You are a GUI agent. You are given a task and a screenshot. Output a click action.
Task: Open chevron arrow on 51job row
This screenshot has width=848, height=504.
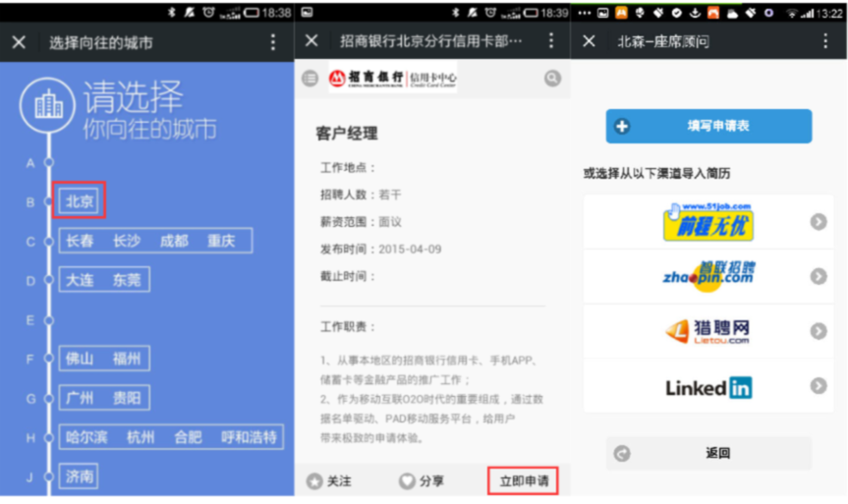[819, 222]
